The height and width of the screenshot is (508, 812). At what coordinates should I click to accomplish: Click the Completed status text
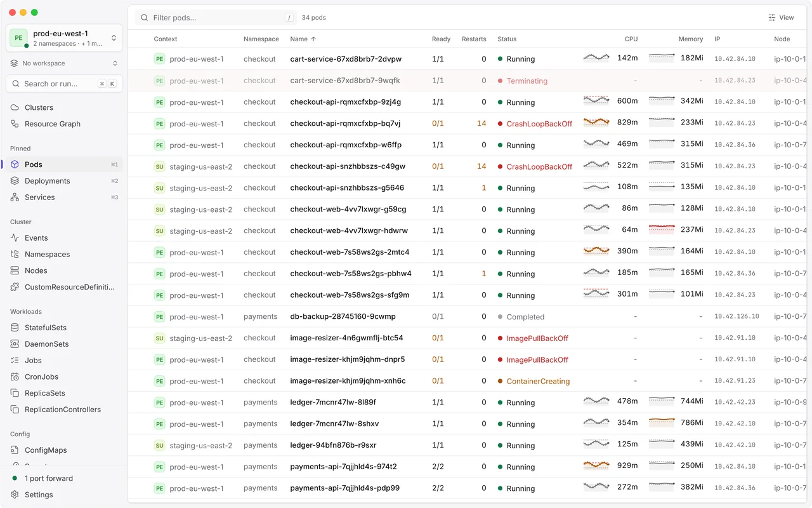tap(525, 317)
